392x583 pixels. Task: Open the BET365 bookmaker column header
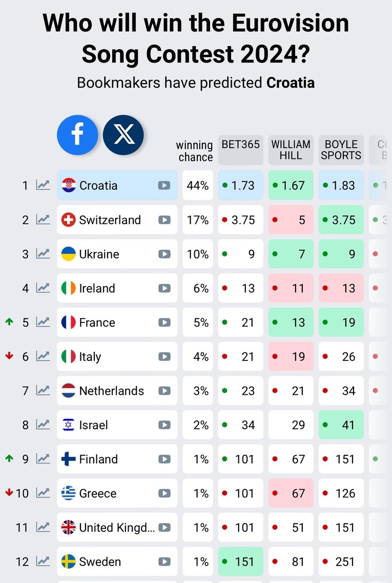pos(241,150)
